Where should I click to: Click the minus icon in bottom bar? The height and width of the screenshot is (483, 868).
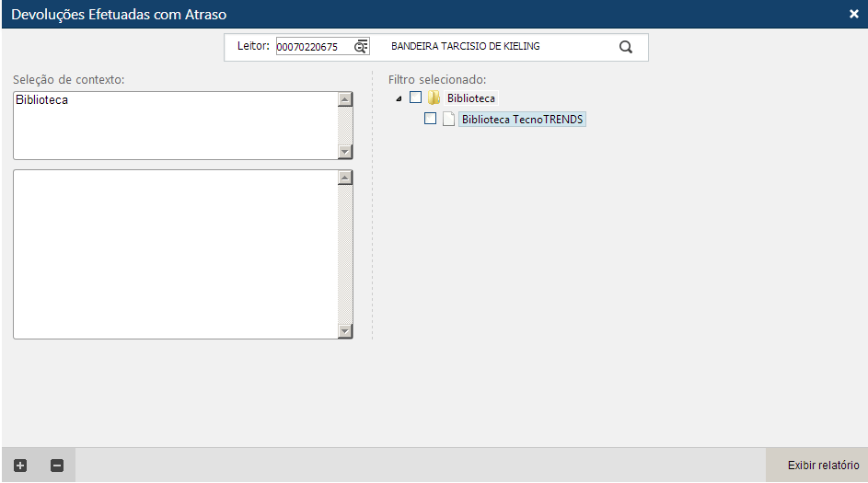[x=56, y=466]
